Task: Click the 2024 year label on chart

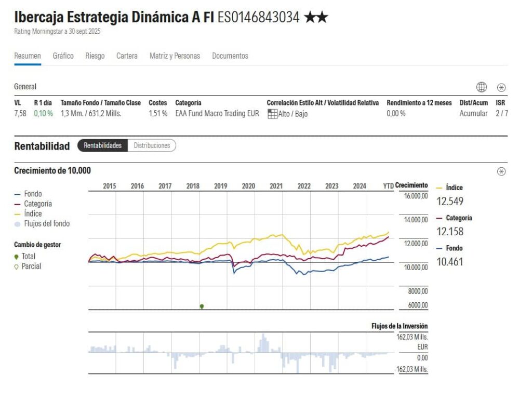Action: pyautogui.click(x=360, y=186)
